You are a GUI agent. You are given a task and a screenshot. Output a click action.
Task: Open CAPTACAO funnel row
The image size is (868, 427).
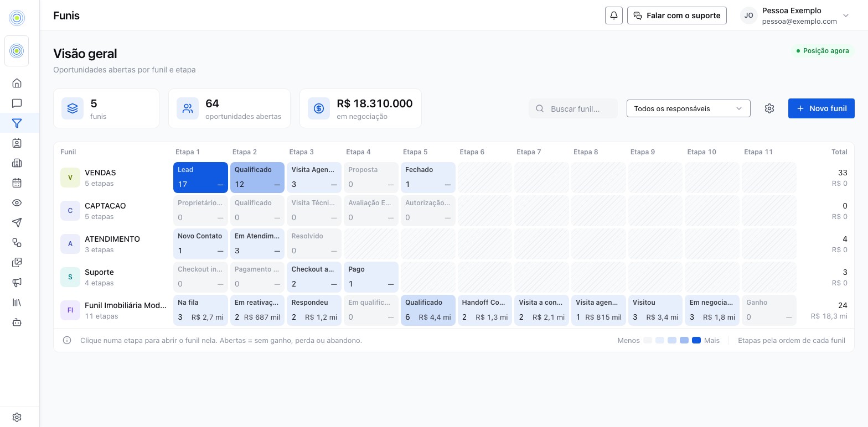click(113, 211)
